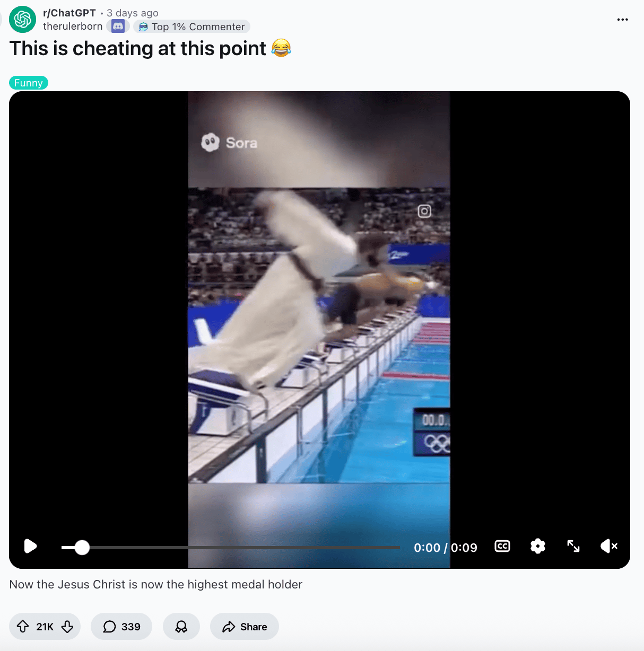Open the three-dot post options menu

pyautogui.click(x=622, y=20)
